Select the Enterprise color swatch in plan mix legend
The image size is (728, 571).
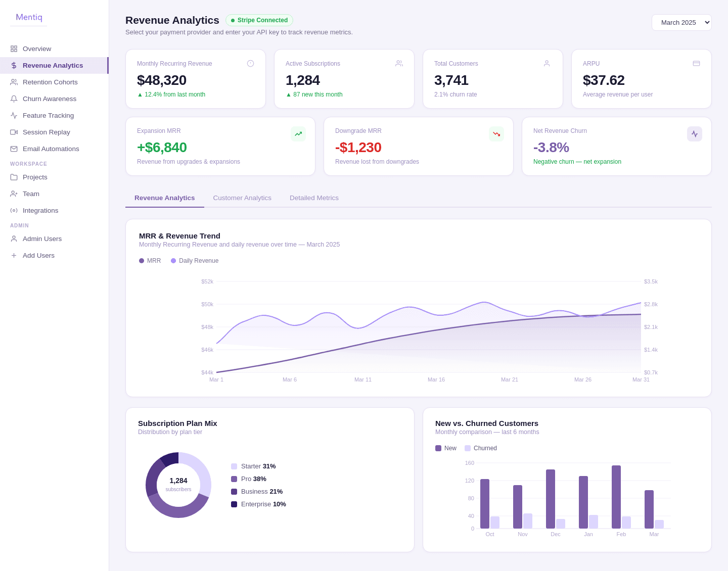234,504
